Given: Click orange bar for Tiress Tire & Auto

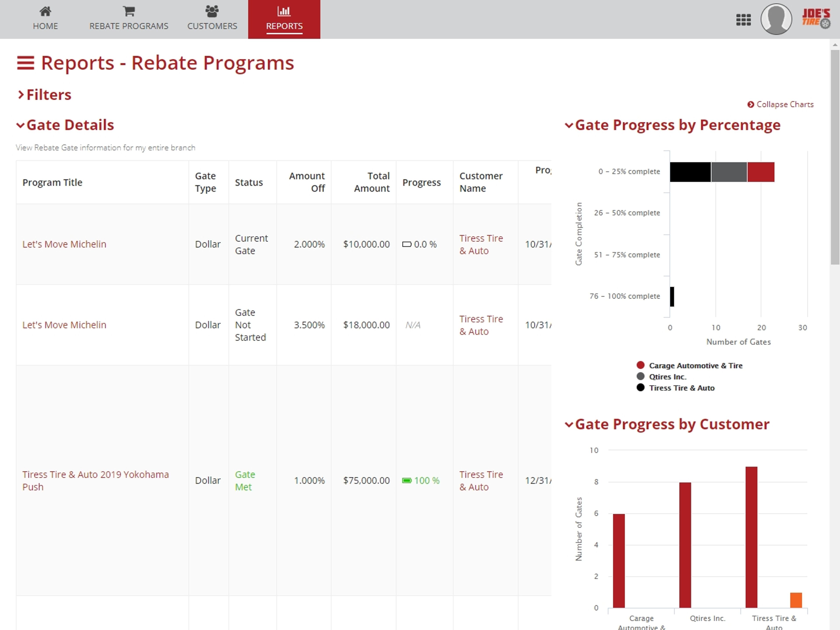Looking at the screenshot, I should [x=796, y=600].
